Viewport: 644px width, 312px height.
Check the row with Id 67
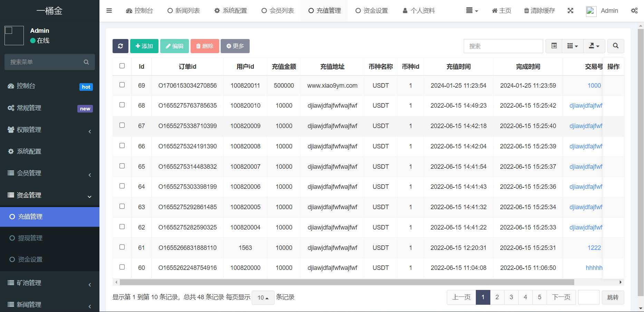(x=122, y=125)
